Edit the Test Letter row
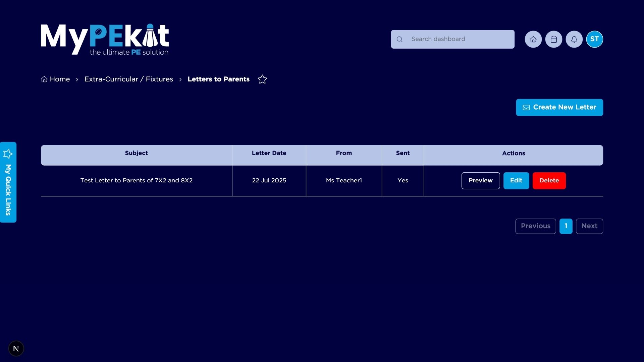Screen dimensions: 644x362 point(516,181)
